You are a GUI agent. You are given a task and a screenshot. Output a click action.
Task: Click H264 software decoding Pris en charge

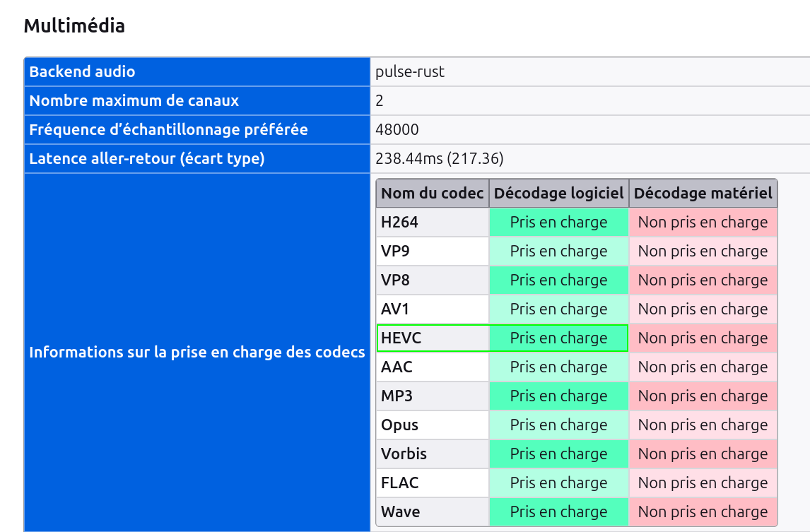click(559, 222)
